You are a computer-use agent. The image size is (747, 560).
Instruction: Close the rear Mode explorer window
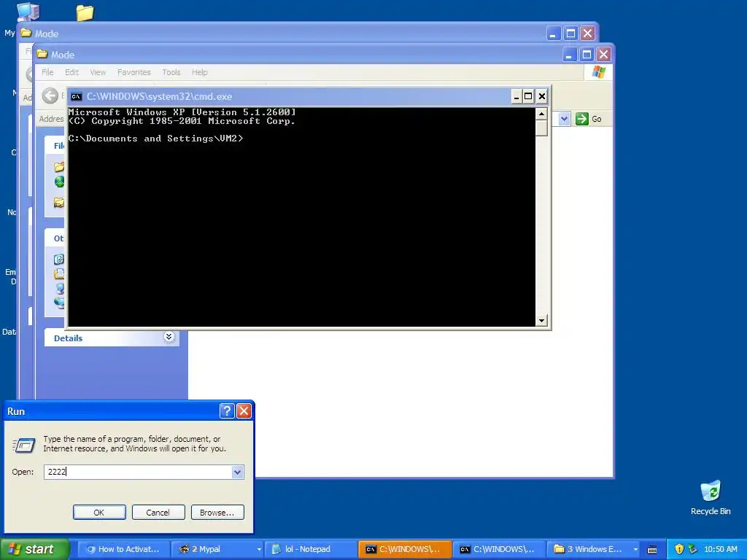click(587, 34)
